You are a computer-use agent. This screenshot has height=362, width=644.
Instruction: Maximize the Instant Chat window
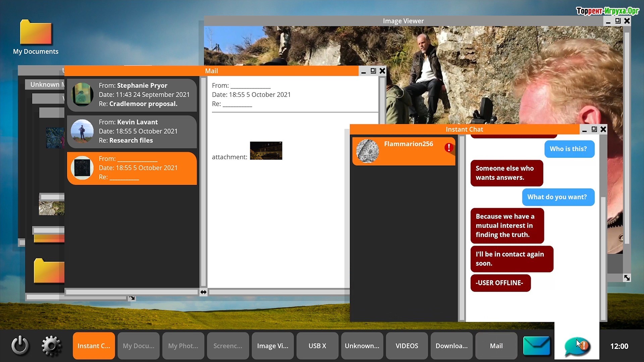594,129
